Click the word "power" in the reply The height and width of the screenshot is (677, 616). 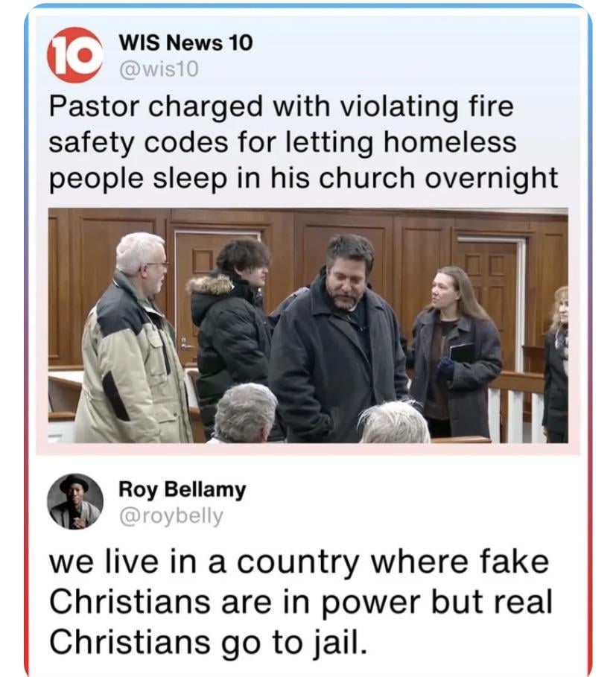coord(369,603)
